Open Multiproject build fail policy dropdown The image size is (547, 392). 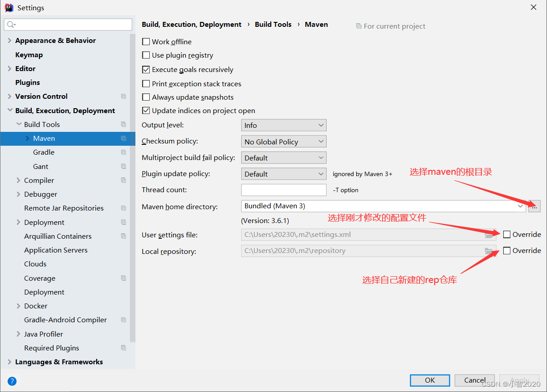[284, 158]
